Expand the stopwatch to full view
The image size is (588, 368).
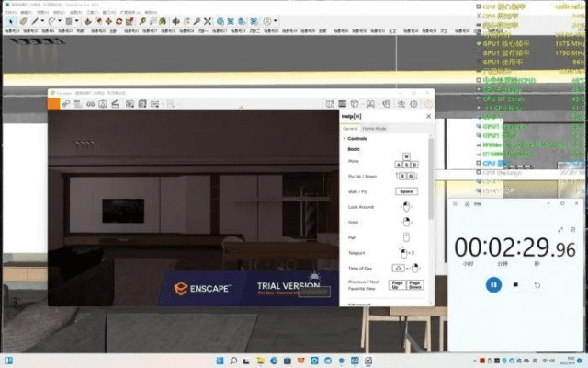[560, 229]
